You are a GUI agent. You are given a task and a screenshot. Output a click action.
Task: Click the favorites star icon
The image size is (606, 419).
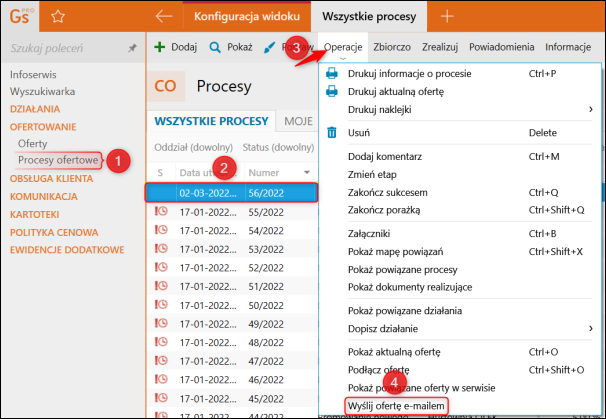(x=58, y=16)
